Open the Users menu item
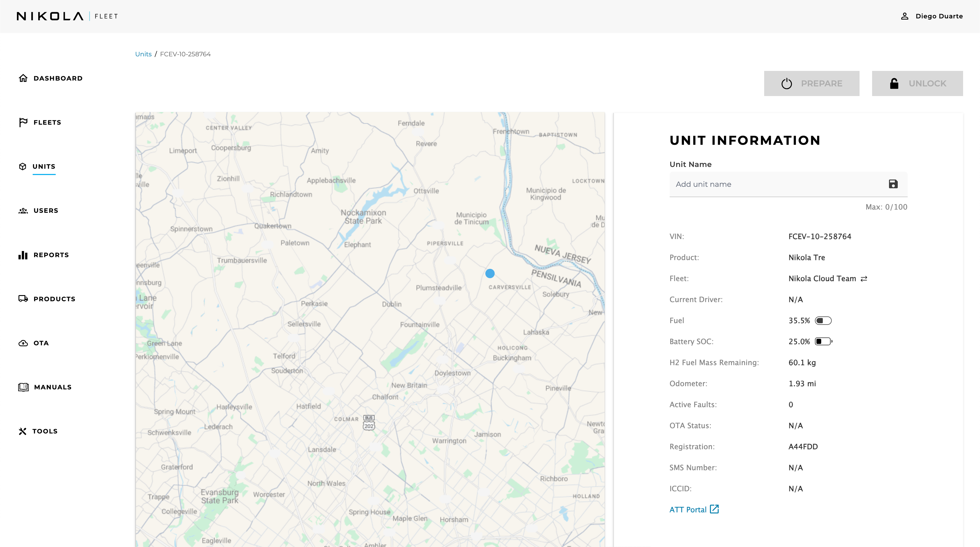The width and height of the screenshot is (980, 547). [x=46, y=210]
